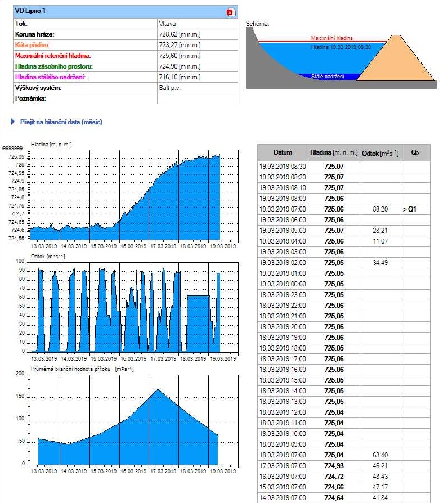This screenshot has width=448, height=503.
Task: Click the red 'Maximální retenční hladina' label
Action: point(52,56)
